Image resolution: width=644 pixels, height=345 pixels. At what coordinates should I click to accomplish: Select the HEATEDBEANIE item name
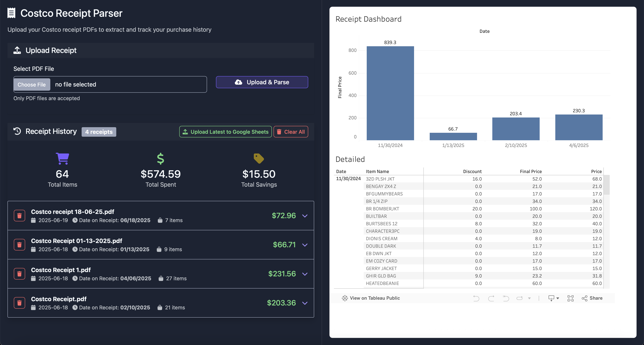point(382,283)
